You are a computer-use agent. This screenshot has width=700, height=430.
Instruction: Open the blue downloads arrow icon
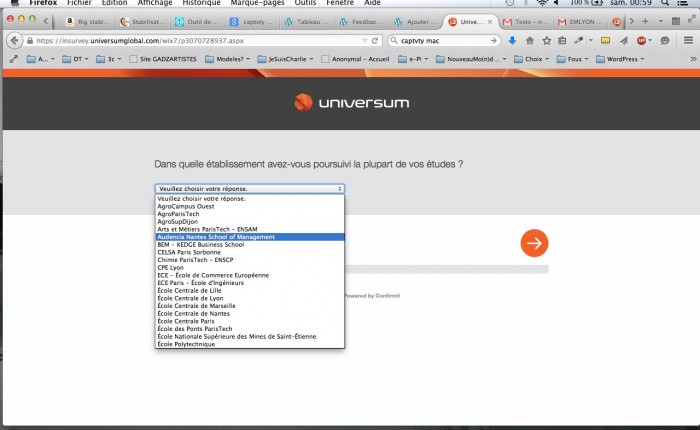click(x=512, y=41)
